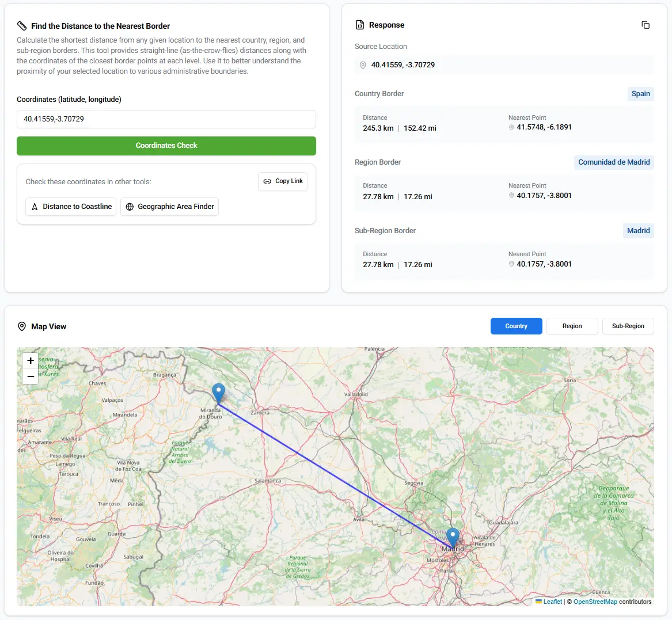
Task: Select the Country map view toggle
Action: click(x=516, y=326)
